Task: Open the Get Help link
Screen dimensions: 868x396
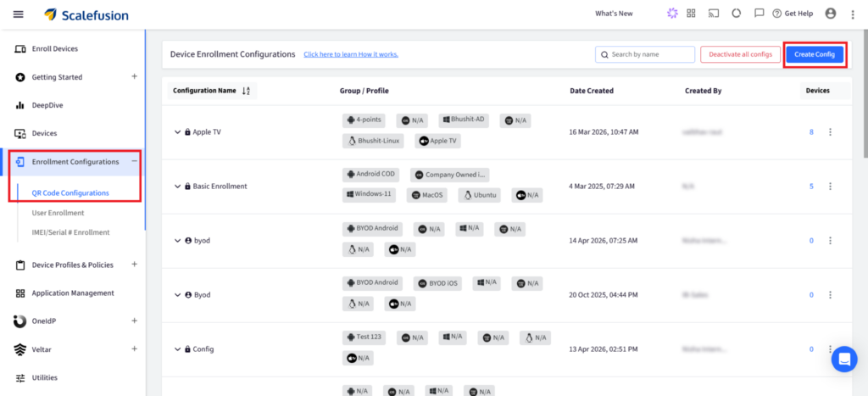Action: [793, 14]
